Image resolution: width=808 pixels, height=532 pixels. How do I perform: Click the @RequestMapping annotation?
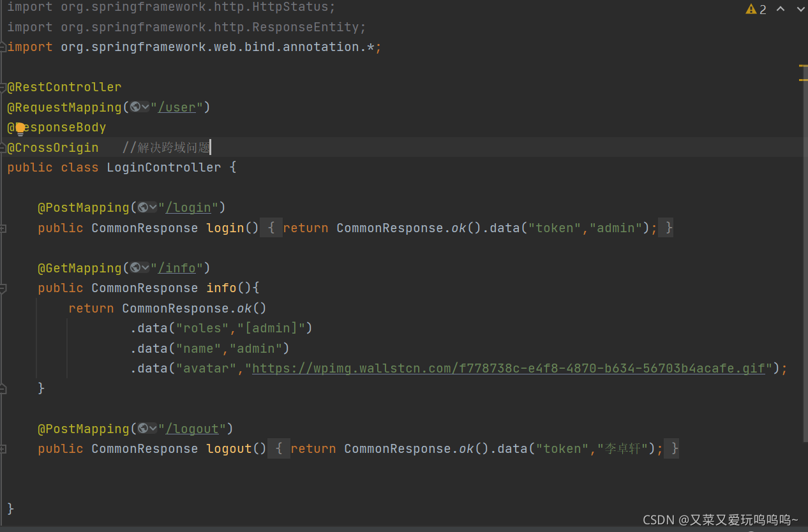click(64, 107)
